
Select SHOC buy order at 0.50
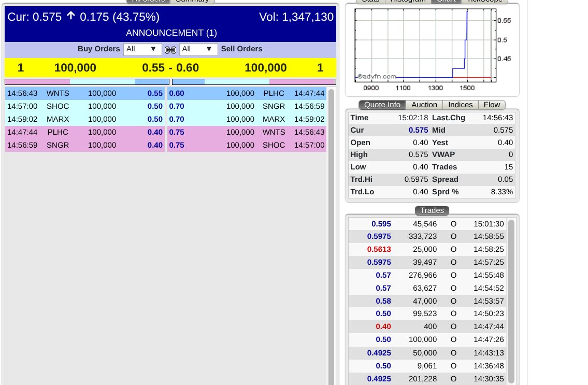(85, 106)
